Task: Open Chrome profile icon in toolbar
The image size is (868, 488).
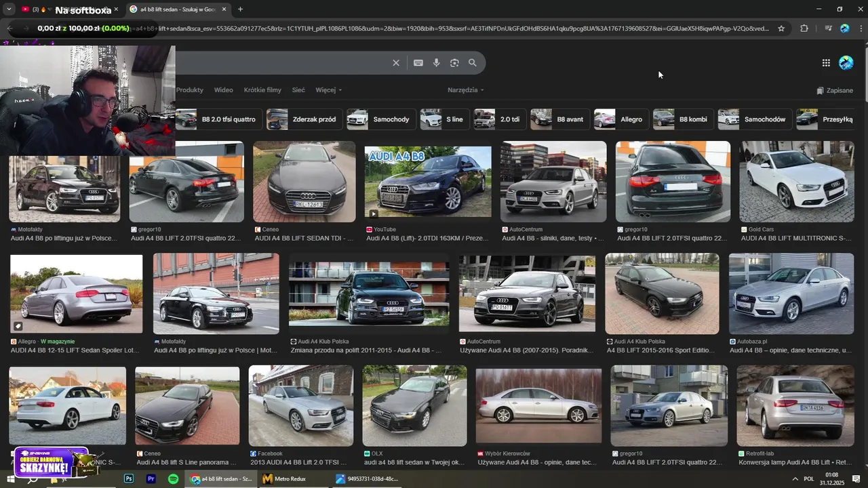Action: point(844,28)
